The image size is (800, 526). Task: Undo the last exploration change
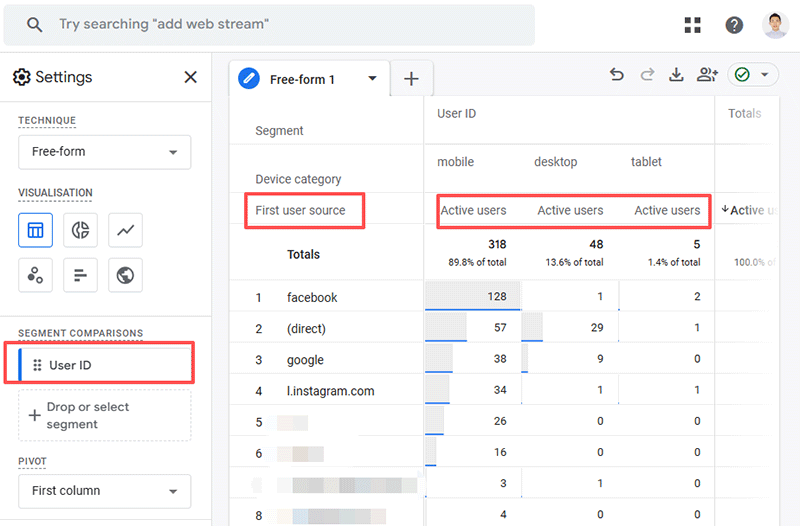pyautogui.click(x=616, y=75)
